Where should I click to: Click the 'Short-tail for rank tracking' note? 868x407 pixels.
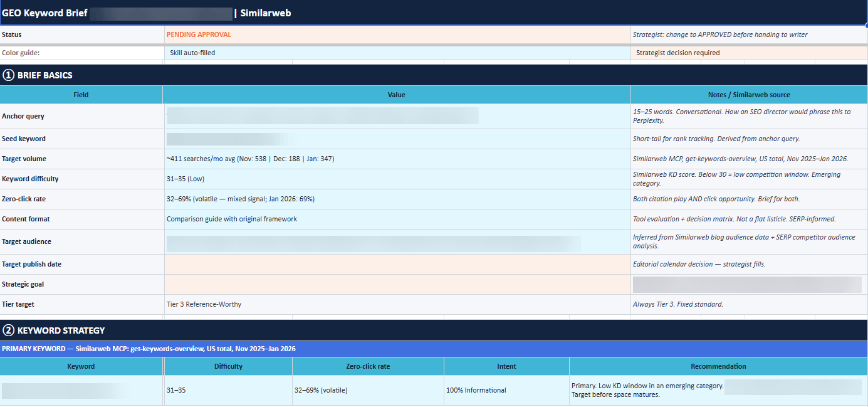click(749, 139)
